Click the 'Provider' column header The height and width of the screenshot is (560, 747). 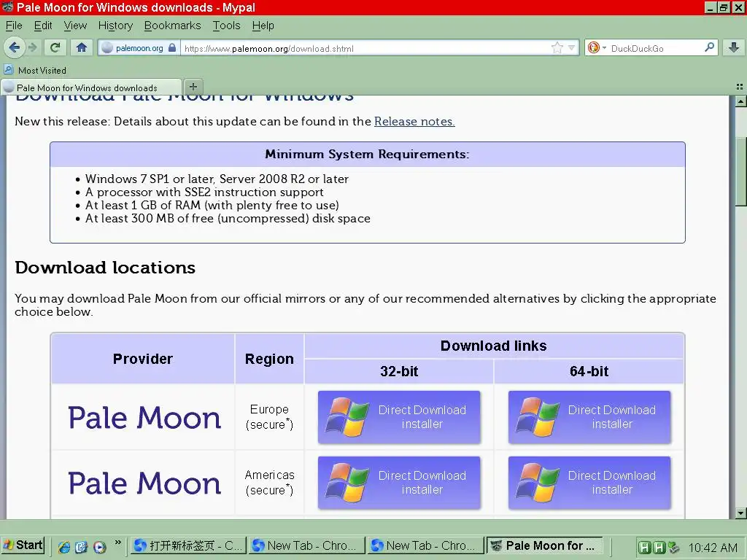pos(143,359)
